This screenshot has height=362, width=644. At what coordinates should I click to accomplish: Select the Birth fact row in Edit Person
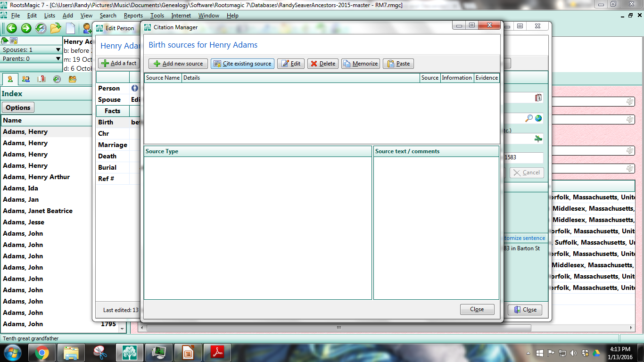coord(118,122)
